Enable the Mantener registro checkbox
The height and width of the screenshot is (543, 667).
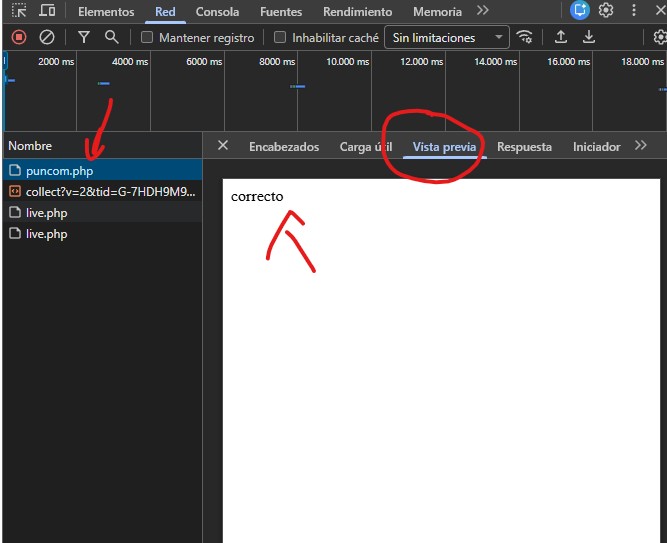pyautogui.click(x=147, y=38)
